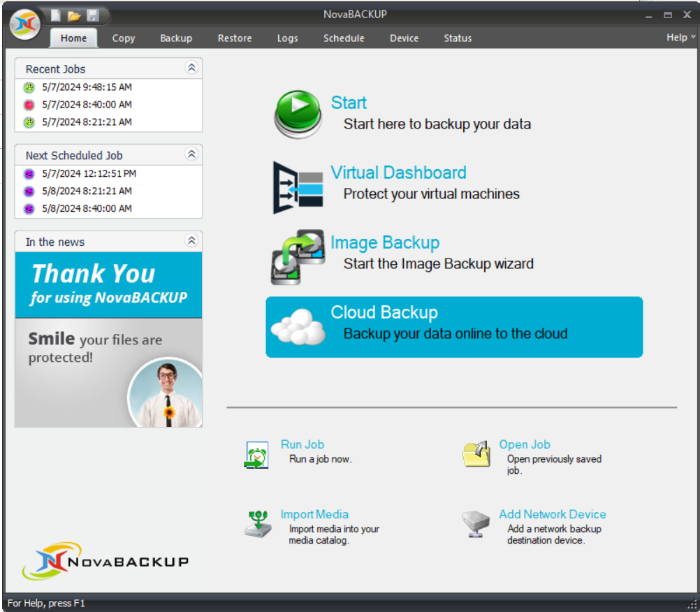The width and height of the screenshot is (700, 612).
Task: Click the Image Backup hard drives icon
Action: coord(298,257)
